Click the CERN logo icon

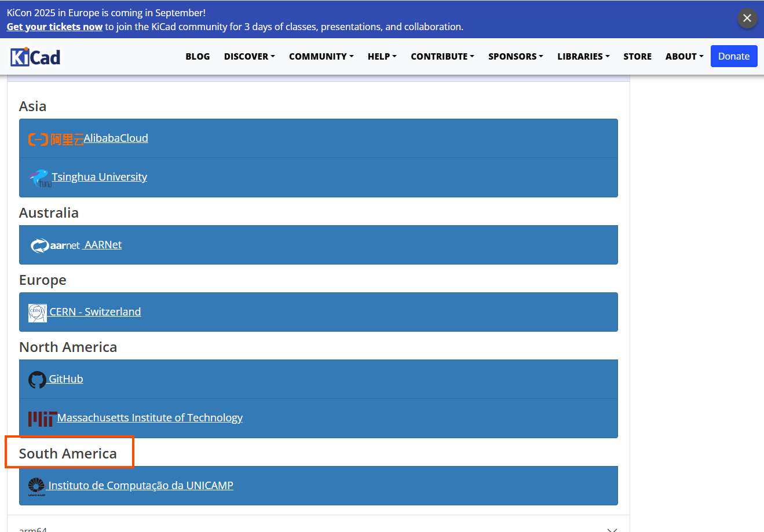pos(38,313)
